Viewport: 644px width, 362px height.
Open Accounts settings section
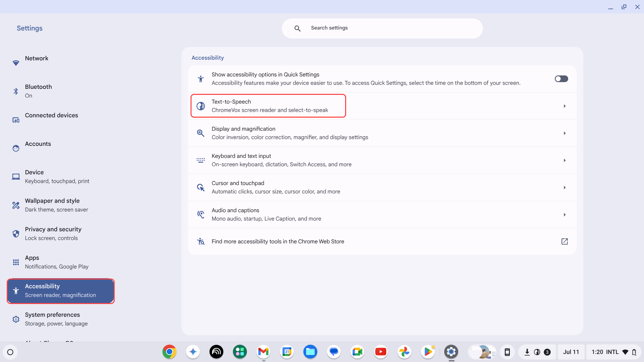(x=60, y=148)
